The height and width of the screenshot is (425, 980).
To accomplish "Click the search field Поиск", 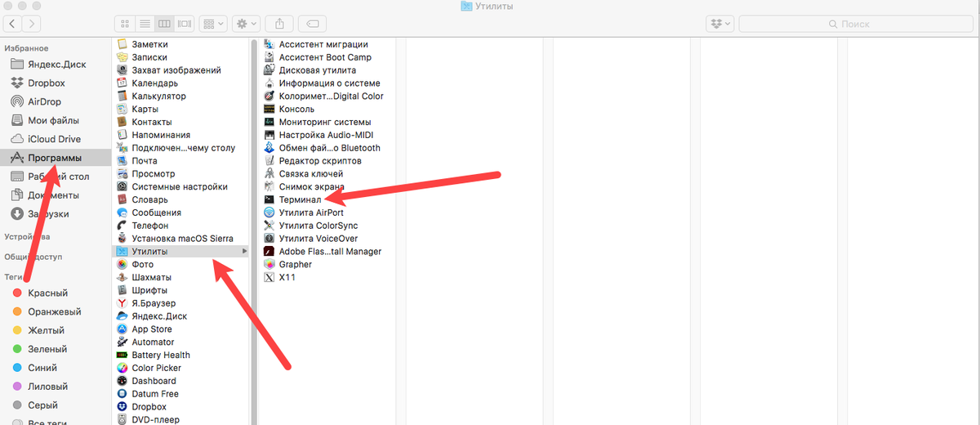I will pyautogui.click(x=856, y=25).
